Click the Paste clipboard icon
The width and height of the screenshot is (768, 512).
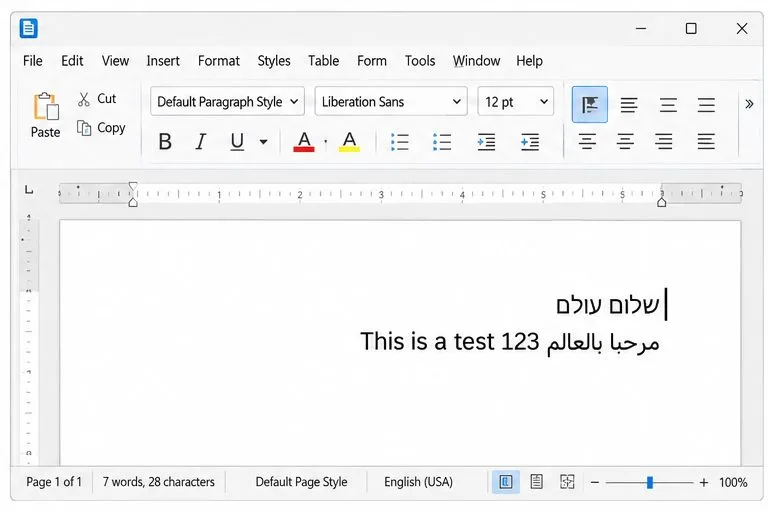46,106
